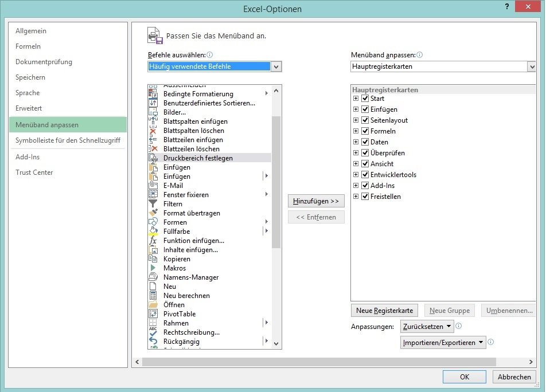Click the Neu blank document icon
The width and height of the screenshot is (546, 392).
[153, 286]
